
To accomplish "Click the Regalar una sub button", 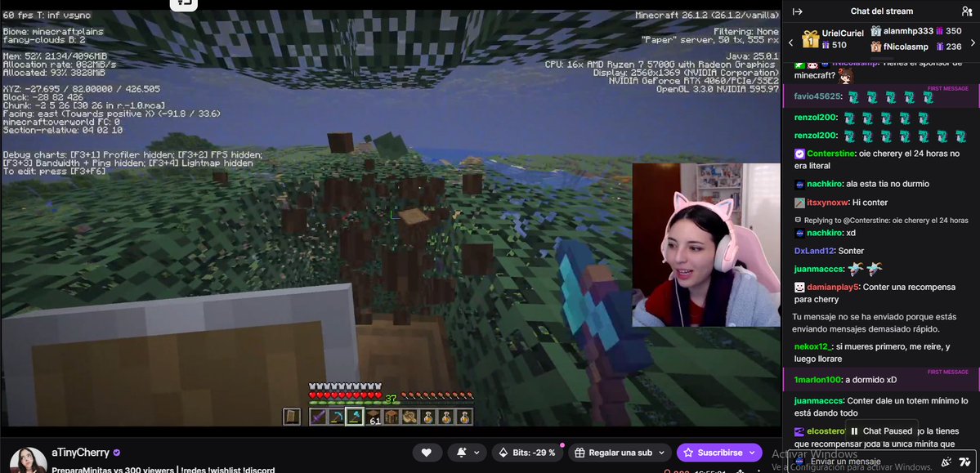I will [x=620, y=453].
